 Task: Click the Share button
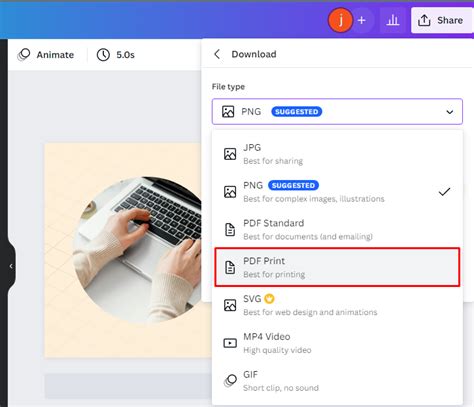point(442,20)
